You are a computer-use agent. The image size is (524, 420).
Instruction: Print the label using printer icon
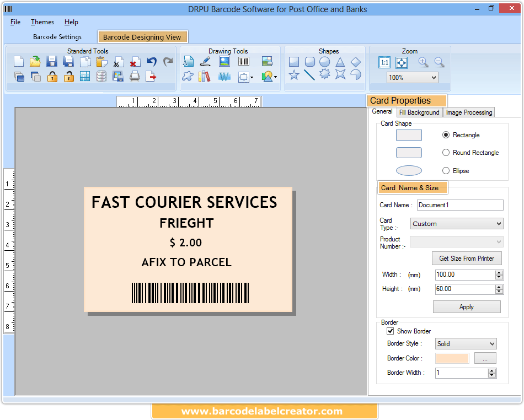135,77
